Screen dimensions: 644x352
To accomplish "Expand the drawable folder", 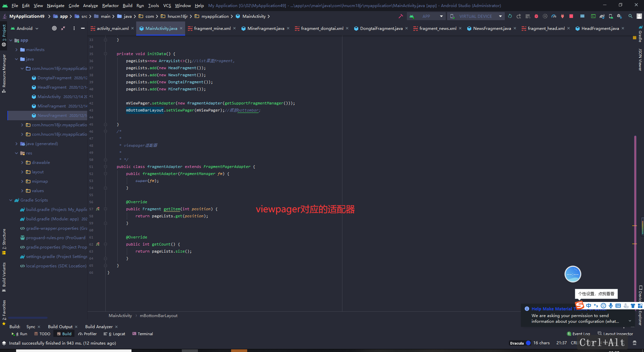I will pyautogui.click(x=22, y=163).
